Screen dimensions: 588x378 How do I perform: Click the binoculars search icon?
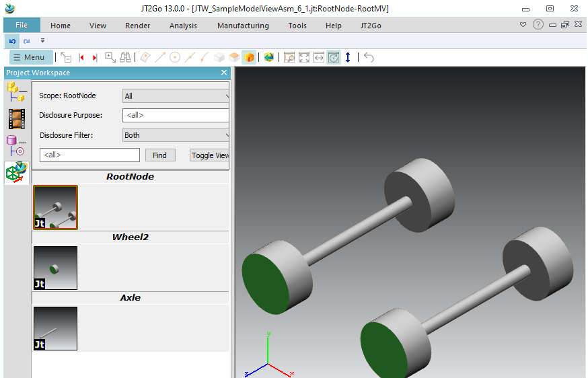[x=125, y=57]
